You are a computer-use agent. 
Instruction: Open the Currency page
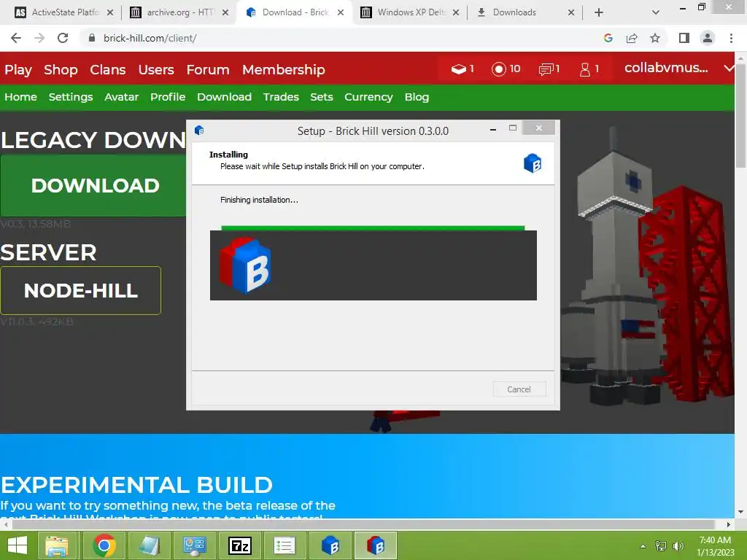[368, 97]
